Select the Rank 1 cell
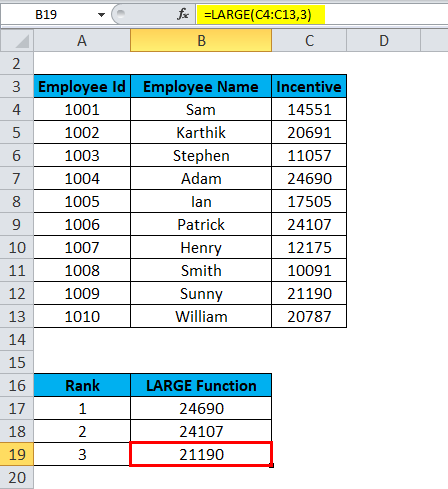This screenshot has width=448, height=489. click(x=82, y=408)
